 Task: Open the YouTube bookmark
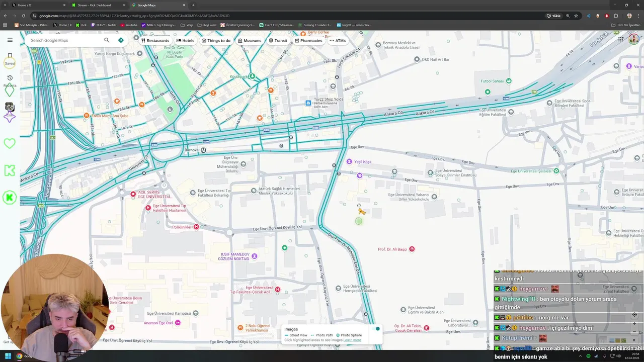(x=129, y=25)
